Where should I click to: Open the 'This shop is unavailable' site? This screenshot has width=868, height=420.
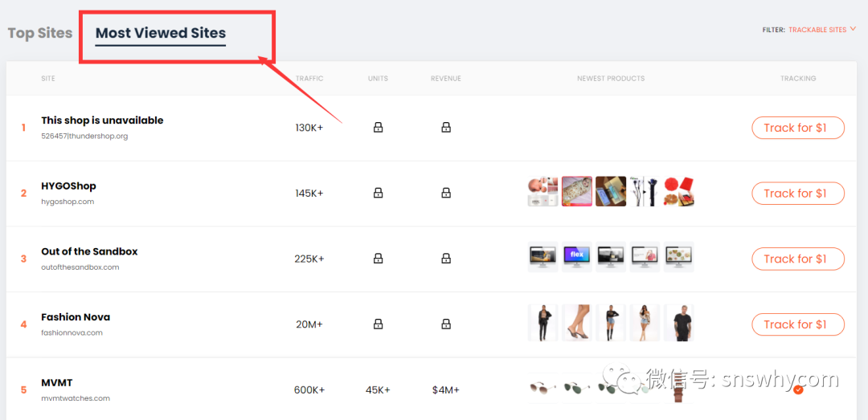(x=102, y=120)
